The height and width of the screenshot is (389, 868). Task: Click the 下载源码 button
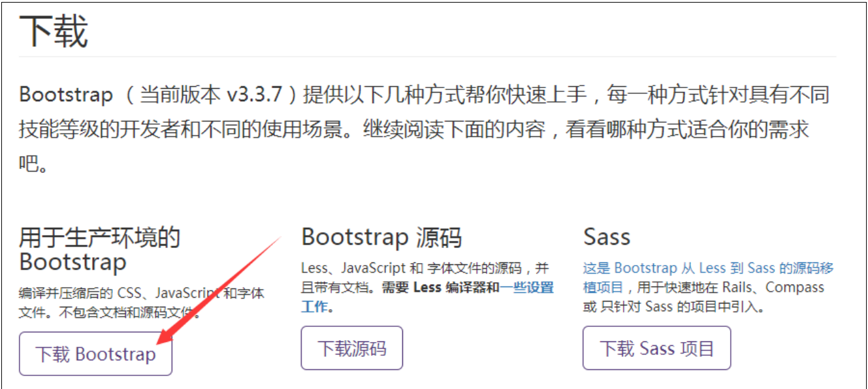(x=351, y=348)
